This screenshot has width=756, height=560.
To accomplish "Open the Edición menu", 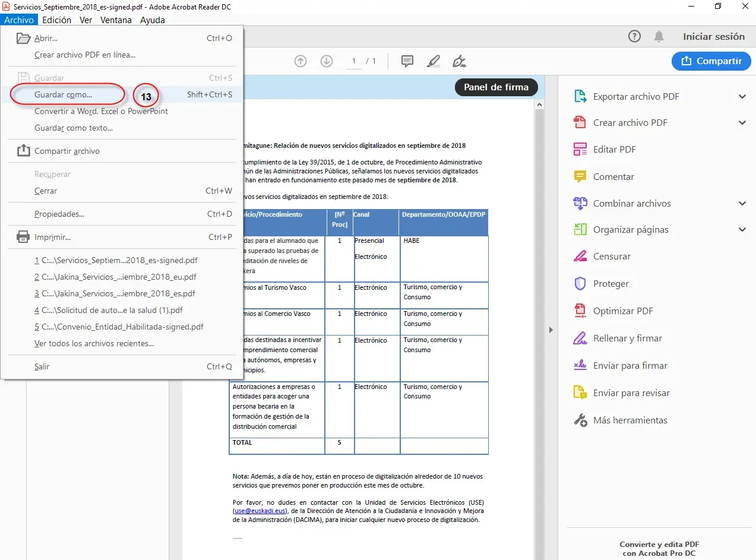I will coord(57,20).
